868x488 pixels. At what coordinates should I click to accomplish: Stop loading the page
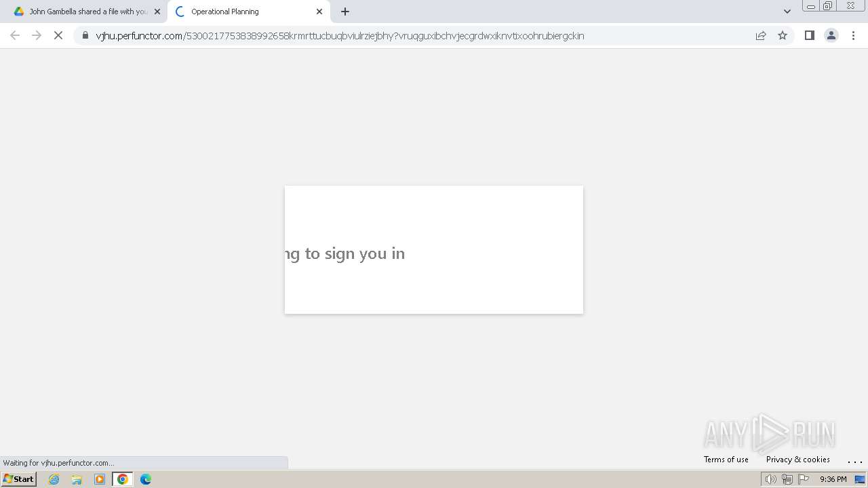(58, 35)
